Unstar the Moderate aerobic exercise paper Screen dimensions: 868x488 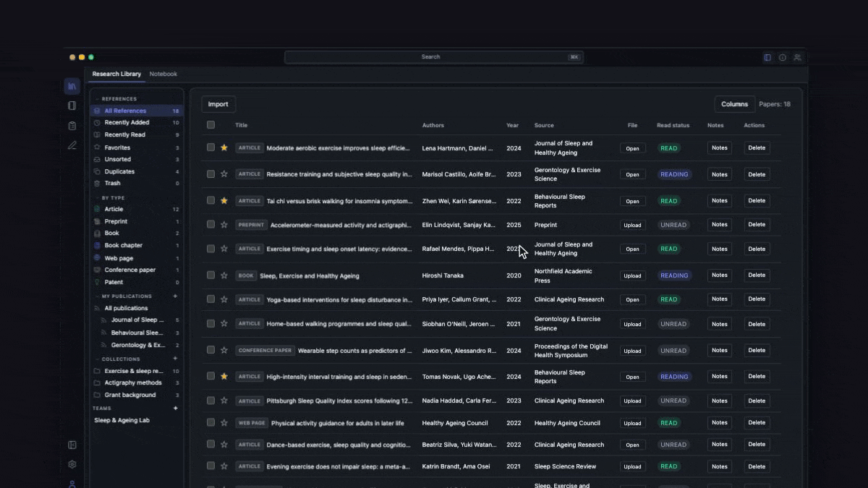tap(224, 147)
